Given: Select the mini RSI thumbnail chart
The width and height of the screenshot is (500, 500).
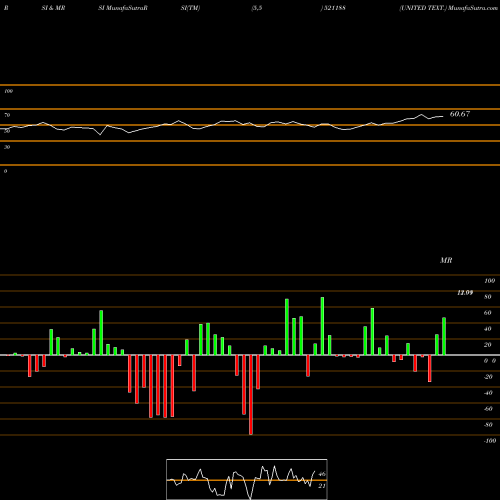Looking at the screenshot, I should point(247,479).
